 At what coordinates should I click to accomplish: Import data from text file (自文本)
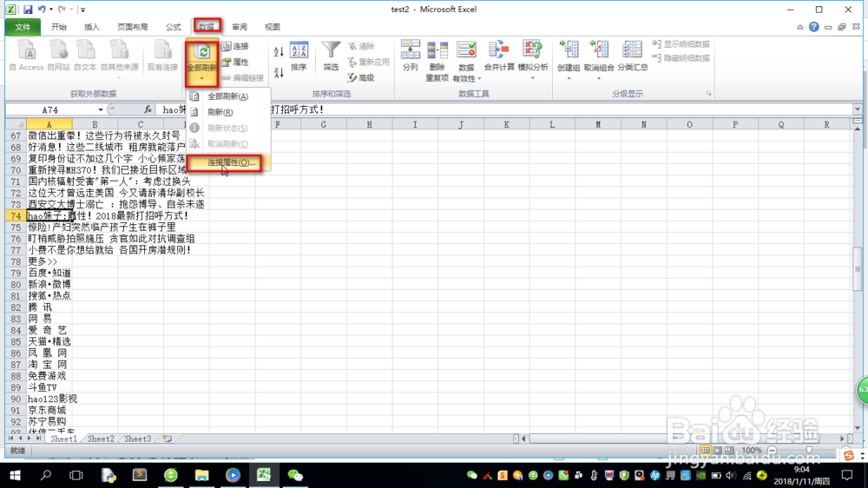(x=85, y=56)
